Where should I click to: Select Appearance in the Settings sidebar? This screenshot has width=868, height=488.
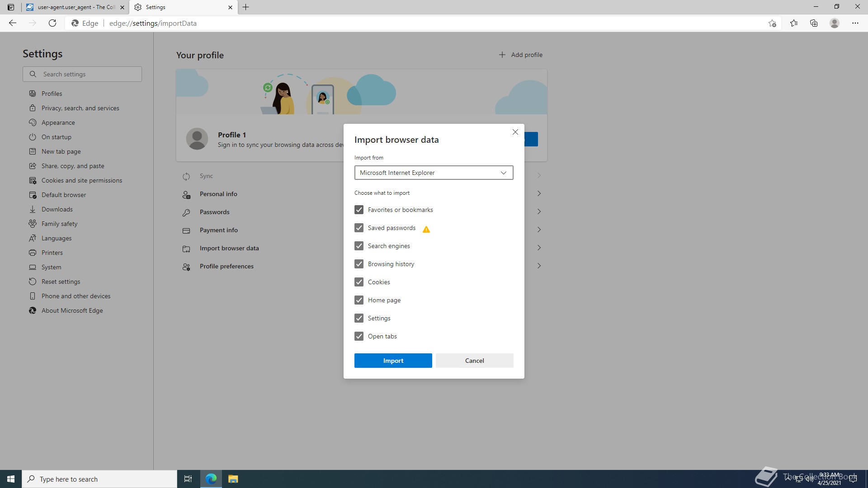tap(58, 122)
